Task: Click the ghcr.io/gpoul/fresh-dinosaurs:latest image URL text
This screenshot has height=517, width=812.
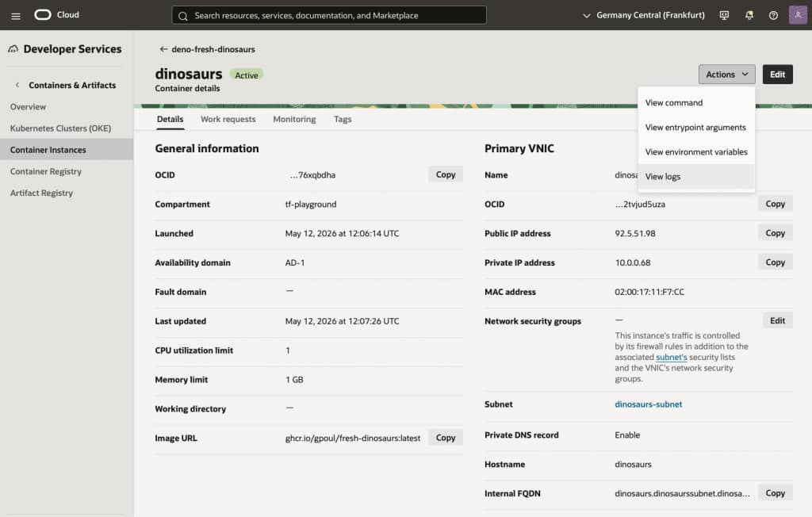Action: coord(353,438)
